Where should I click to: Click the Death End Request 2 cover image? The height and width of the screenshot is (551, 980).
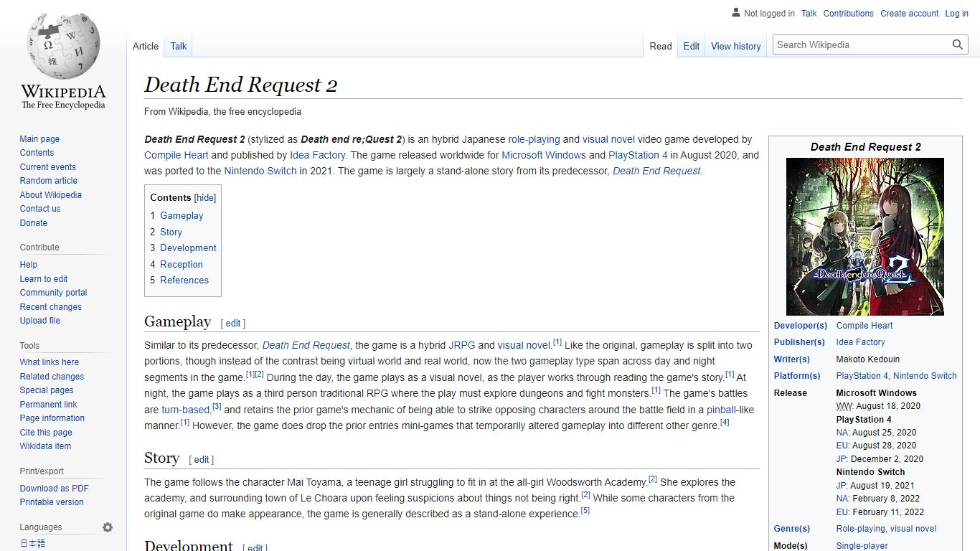(x=865, y=237)
